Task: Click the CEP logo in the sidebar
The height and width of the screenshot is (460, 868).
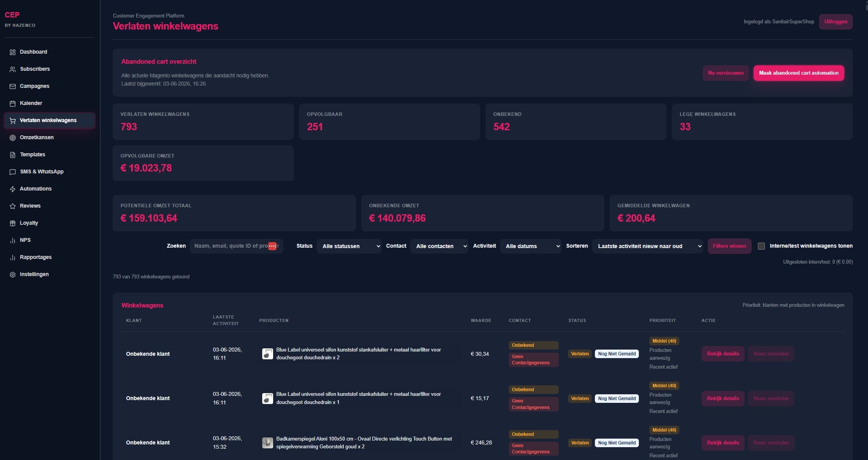Action: pos(12,15)
